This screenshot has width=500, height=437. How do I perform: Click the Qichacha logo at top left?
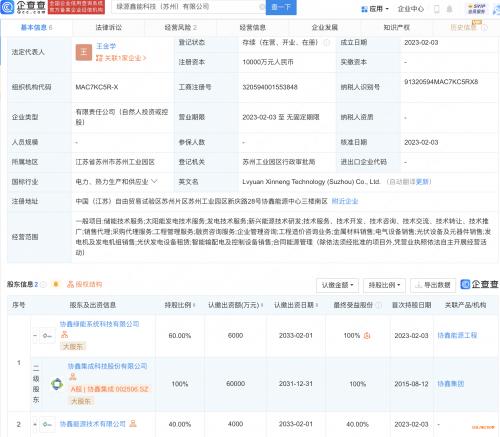tap(23, 7)
